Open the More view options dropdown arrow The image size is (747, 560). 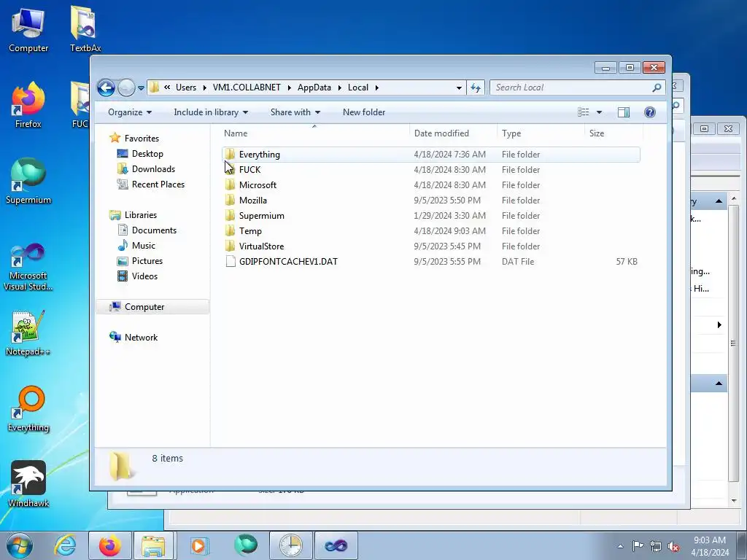(600, 112)
